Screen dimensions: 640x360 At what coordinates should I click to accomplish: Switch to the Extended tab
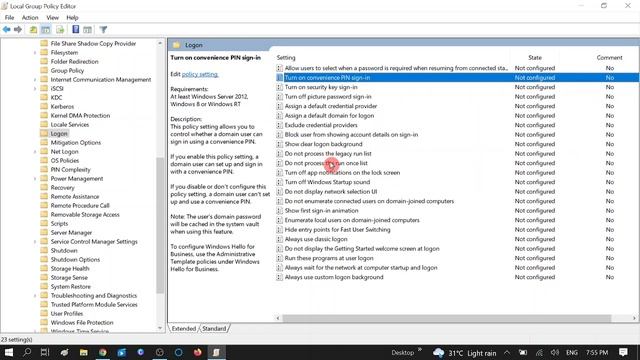183,329
